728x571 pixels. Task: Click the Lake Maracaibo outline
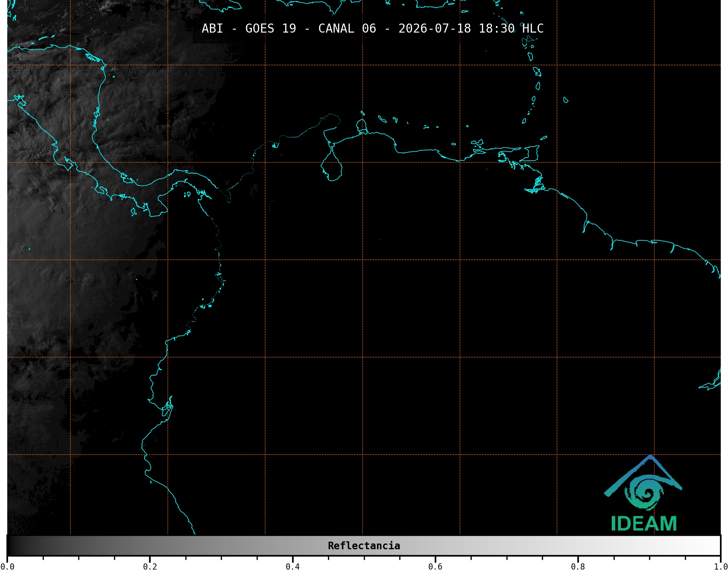332,163
